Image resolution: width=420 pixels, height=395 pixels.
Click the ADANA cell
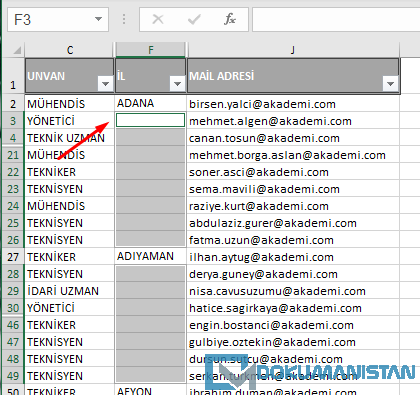151,103
